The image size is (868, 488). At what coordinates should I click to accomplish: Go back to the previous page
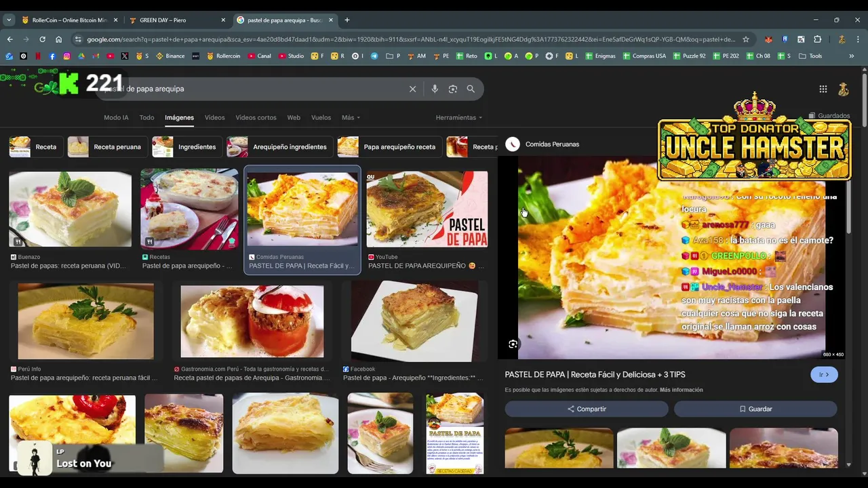pos(9,39)
